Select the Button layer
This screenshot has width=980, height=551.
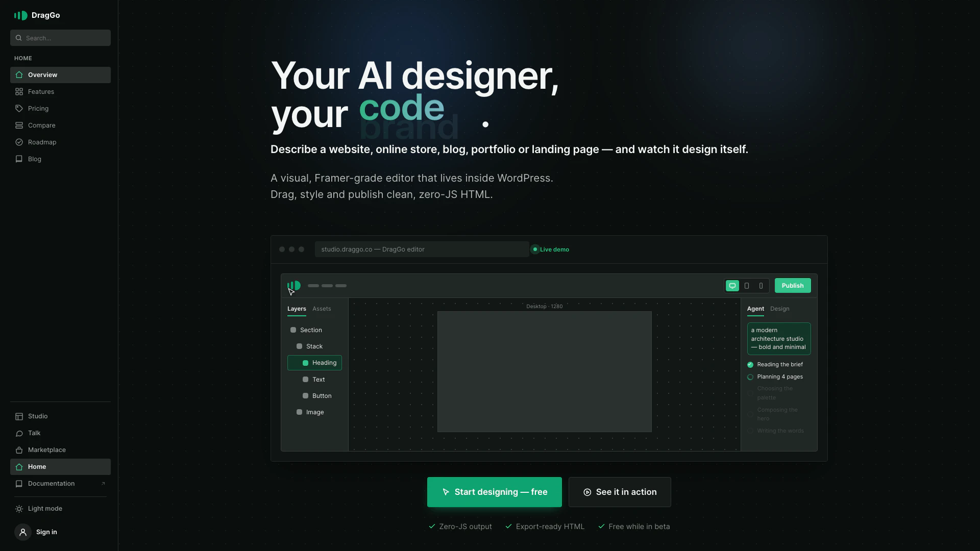point(314,396)
